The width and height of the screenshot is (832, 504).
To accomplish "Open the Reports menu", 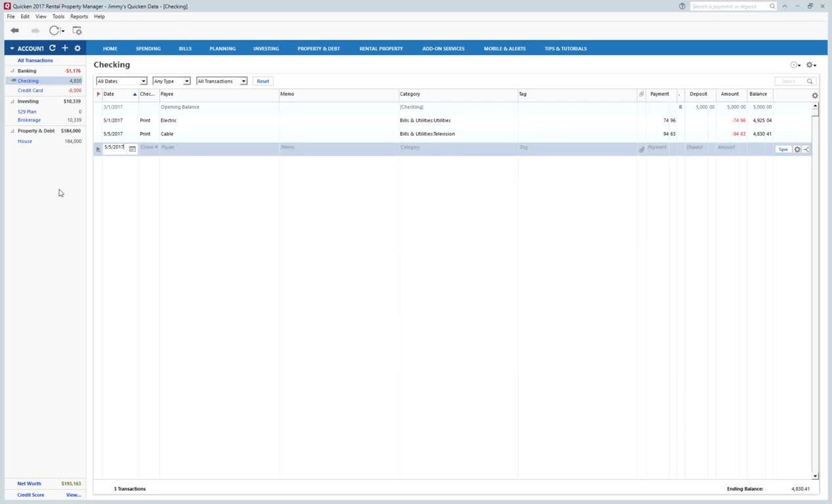I will click(79, 16).
